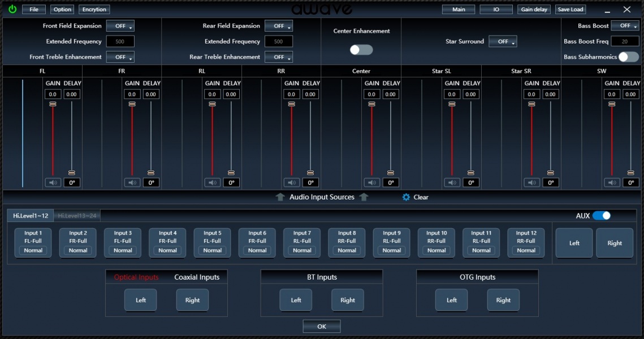Switch to Hi.Level13~24 tab
This screenshot has width=644, height=339.
click(77, 215)
